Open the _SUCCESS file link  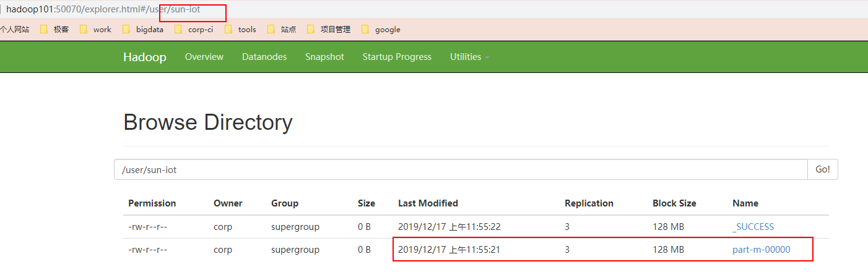[753, 227]
